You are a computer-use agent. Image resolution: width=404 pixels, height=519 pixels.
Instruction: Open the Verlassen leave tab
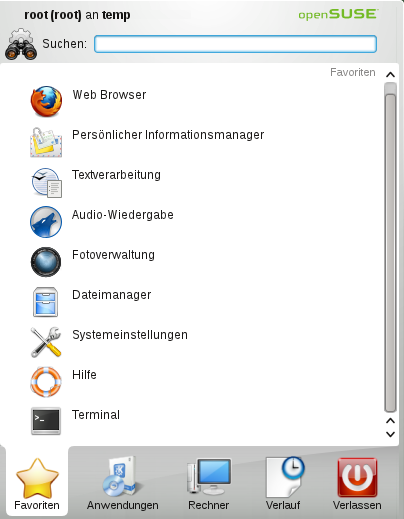[357, 483]
